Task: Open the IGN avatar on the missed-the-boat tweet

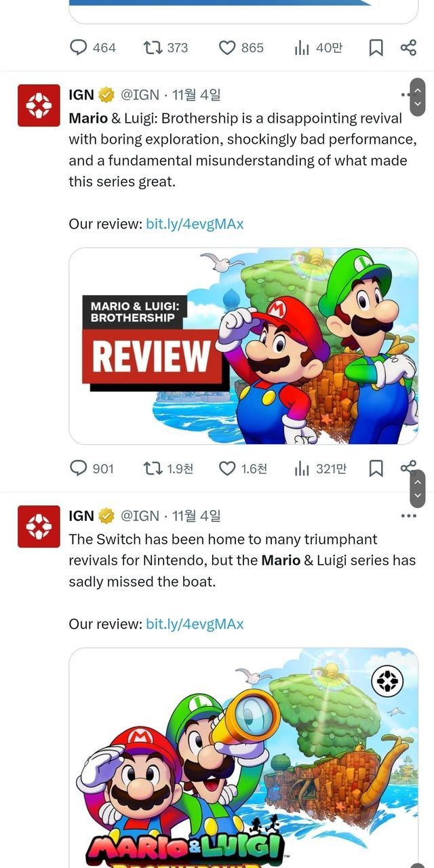Action: point(39,526)
